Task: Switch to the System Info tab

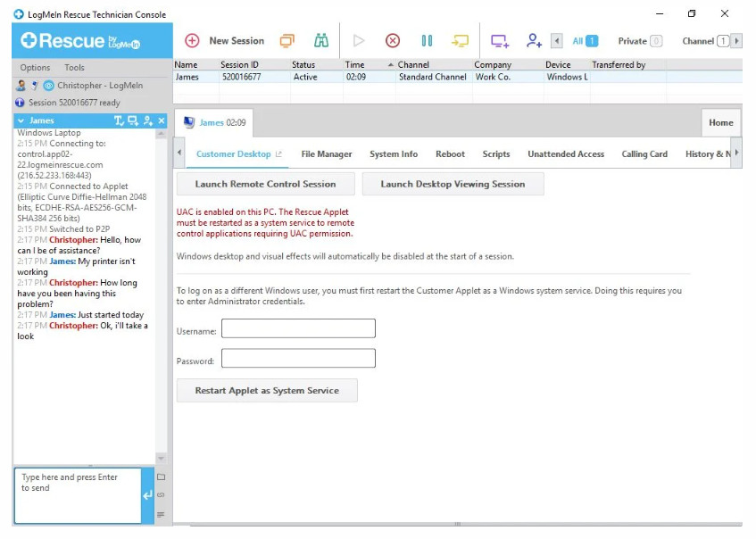Action: pyautogui.click(x=394, y=154)
